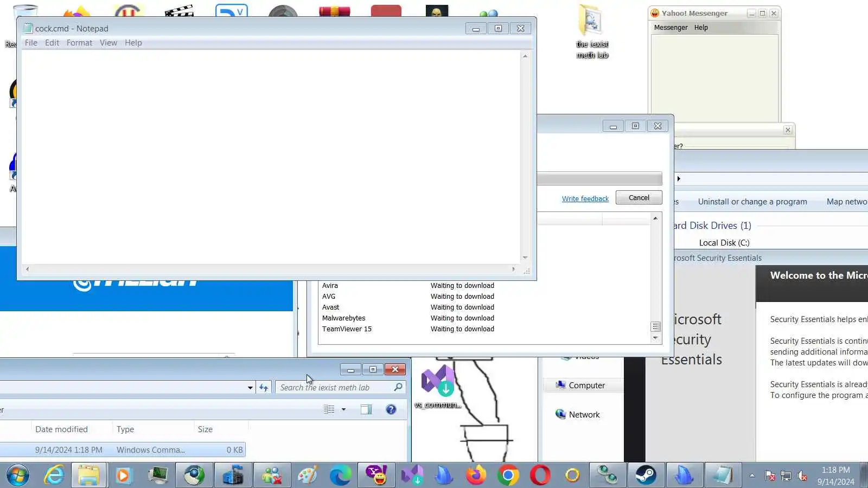Open Yahoo Messenger taskbar icon

[376, 476]
